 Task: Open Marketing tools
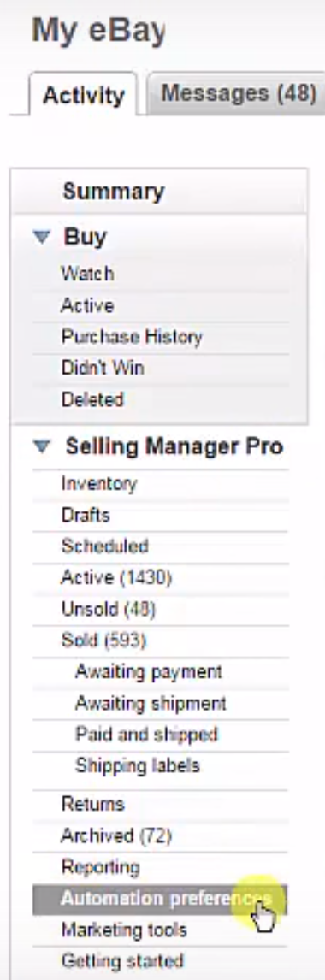pyautogui.click(x=124, y=930)
